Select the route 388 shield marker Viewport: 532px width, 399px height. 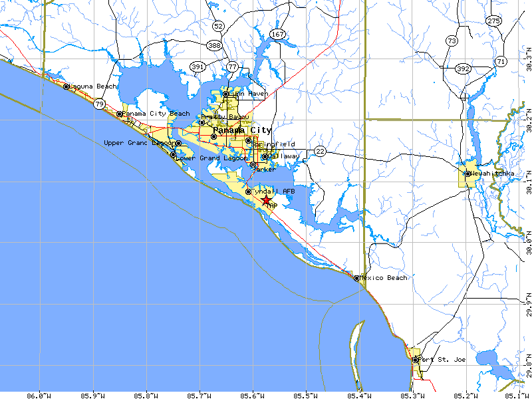pyautogui.click(x=214, y=45)
